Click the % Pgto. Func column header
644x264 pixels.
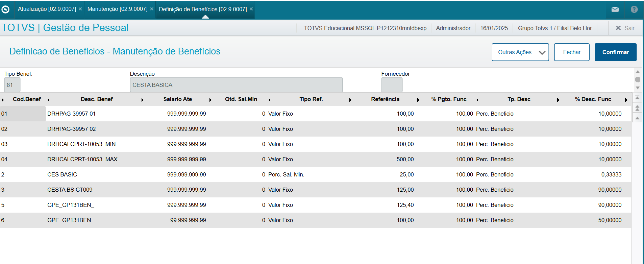pos(449,99)
